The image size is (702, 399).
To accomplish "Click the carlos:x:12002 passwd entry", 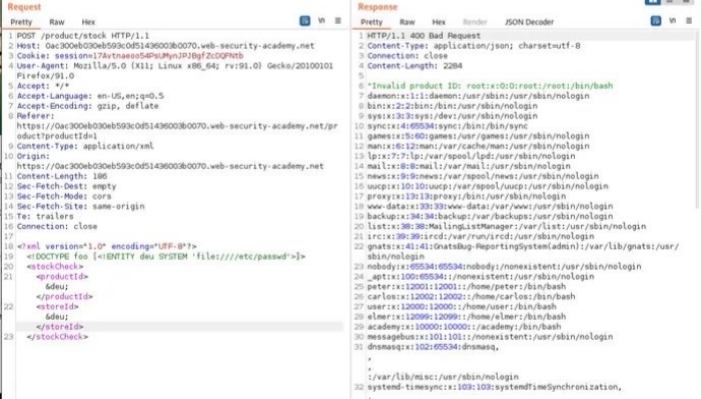I will [471, 296].
